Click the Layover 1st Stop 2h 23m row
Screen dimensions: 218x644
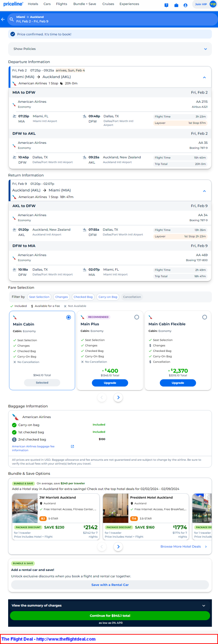pyautogui.click(x=180, y=236)
